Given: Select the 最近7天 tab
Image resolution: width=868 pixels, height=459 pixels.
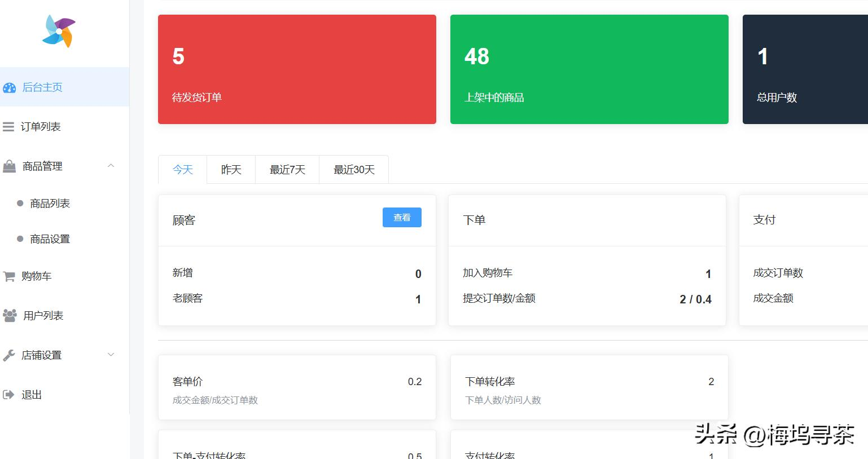Looking at the screenshot, I should 287,170.
